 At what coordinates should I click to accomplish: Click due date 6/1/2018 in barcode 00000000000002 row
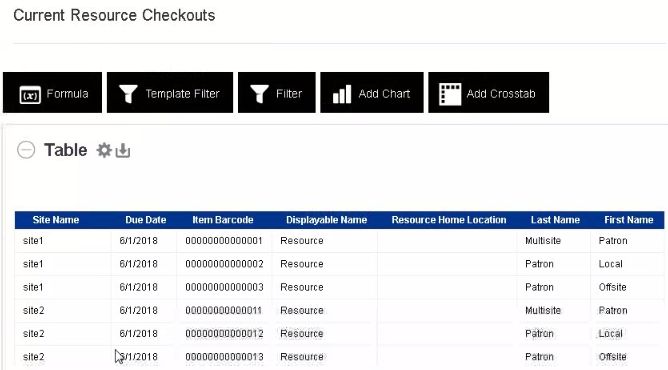(x=138, y=264)
